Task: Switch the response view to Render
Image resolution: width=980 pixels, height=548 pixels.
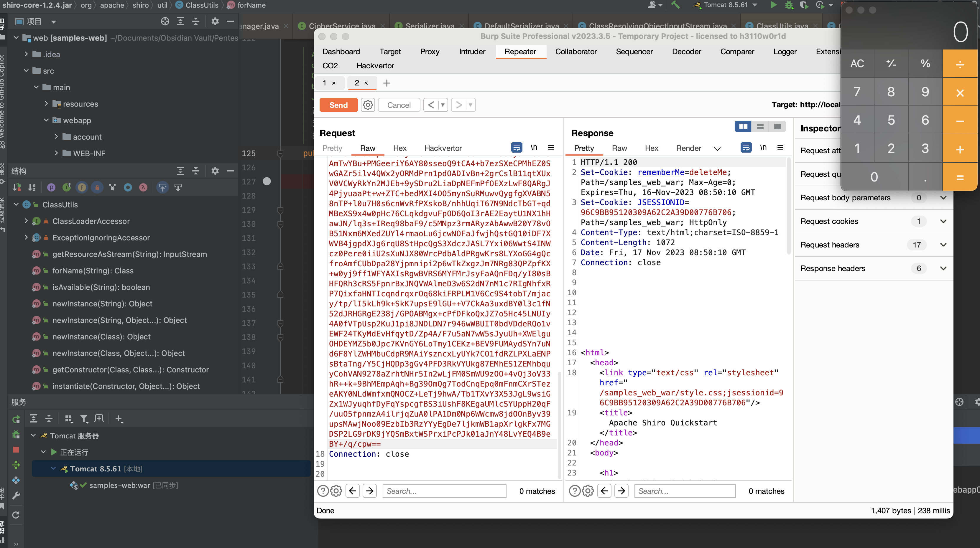Action: (x=689, y=148)
